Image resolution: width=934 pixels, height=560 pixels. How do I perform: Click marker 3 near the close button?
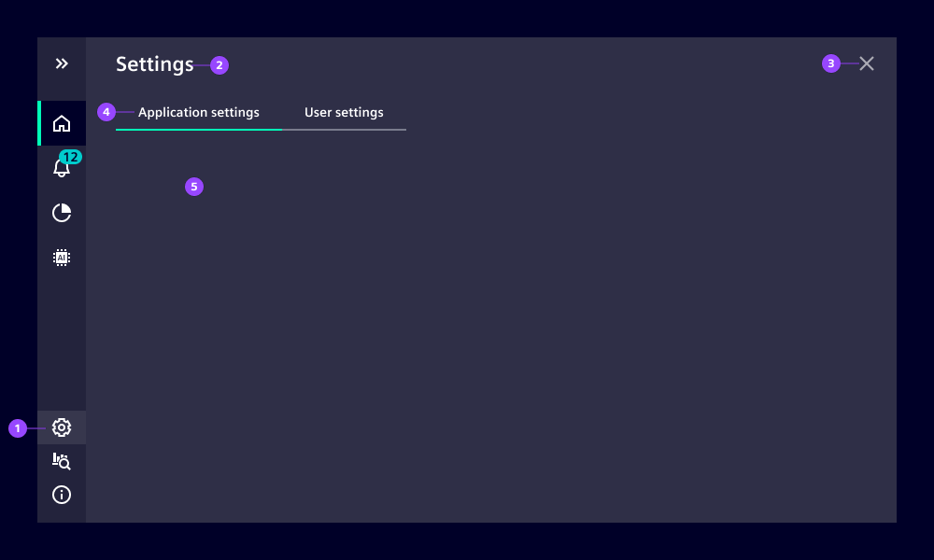831,63
